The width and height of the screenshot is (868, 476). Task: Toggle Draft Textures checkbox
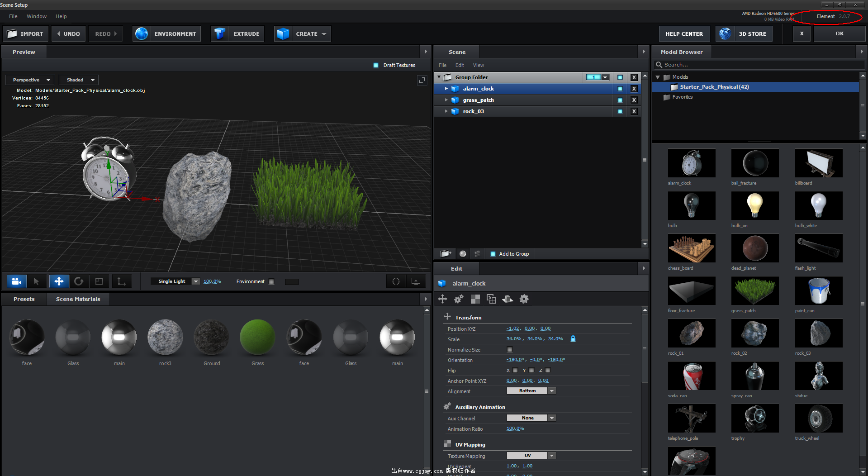pos(376,65)
